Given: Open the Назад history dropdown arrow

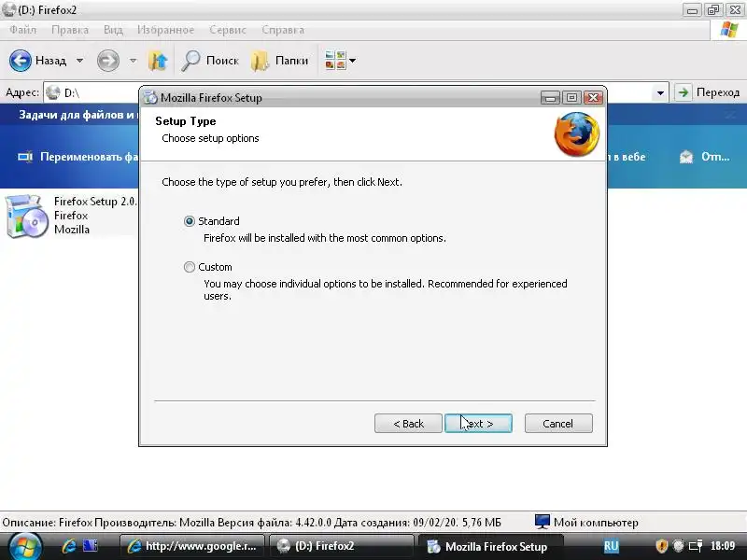Looking at the screenshot, I should point(79,61).
